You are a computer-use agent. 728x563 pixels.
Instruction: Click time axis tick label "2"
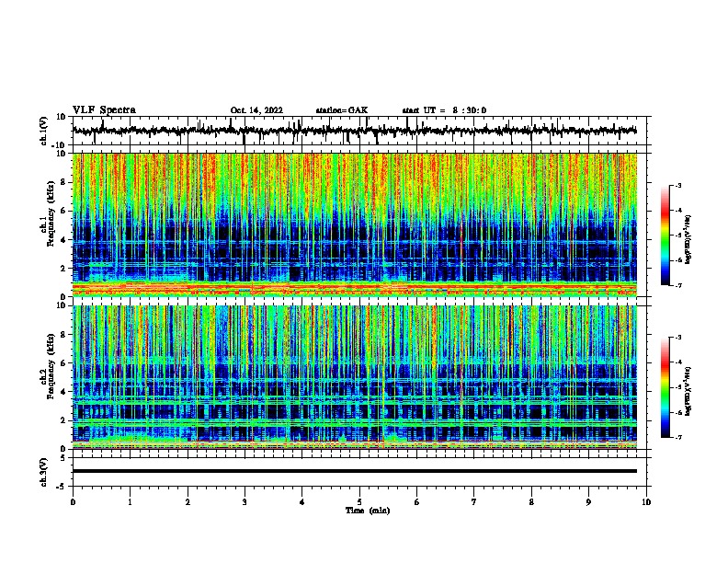click(x=188, y=502)
